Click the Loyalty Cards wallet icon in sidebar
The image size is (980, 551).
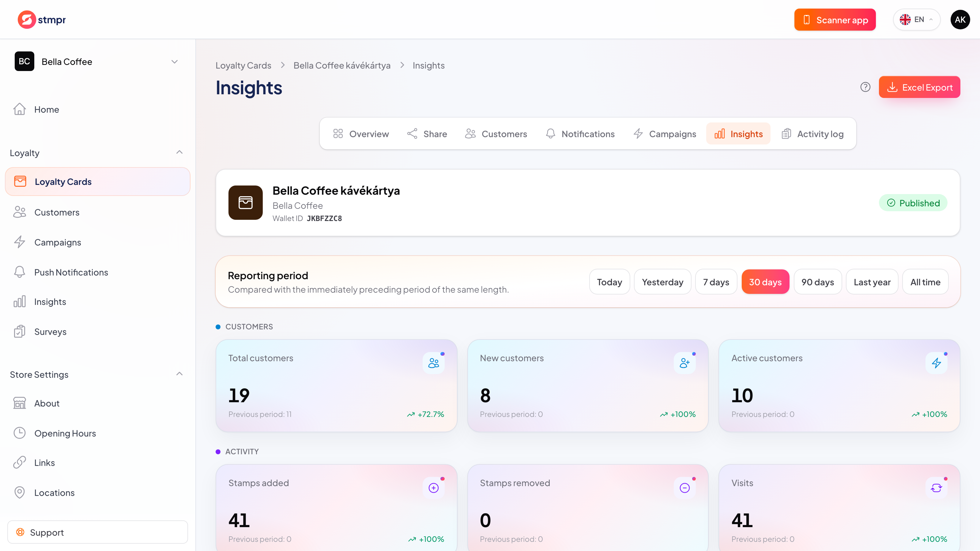tap(20, 182)
